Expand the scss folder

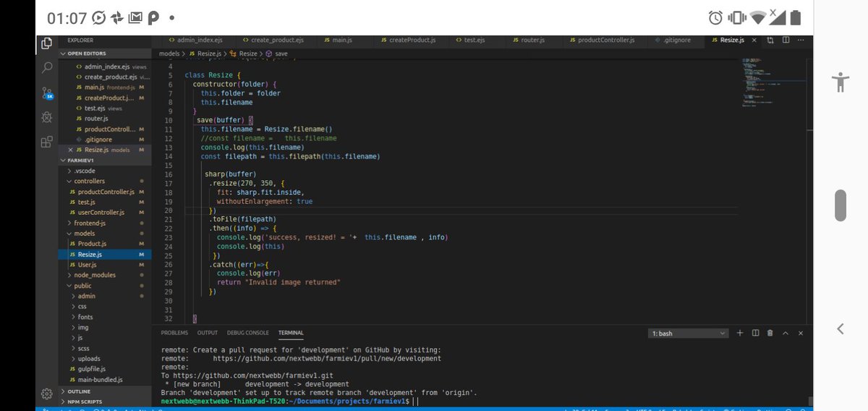tap(83, 348)
